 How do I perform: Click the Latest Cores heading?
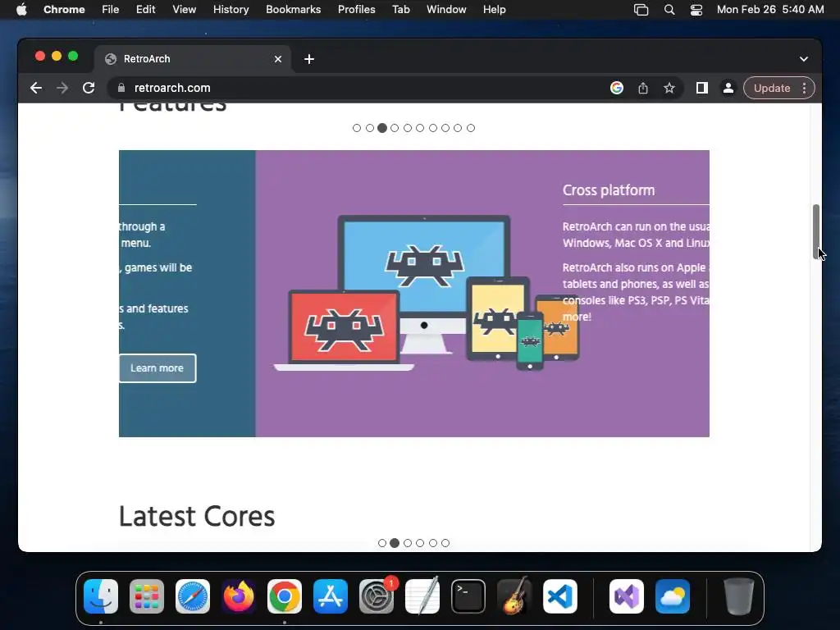point(197,517)
